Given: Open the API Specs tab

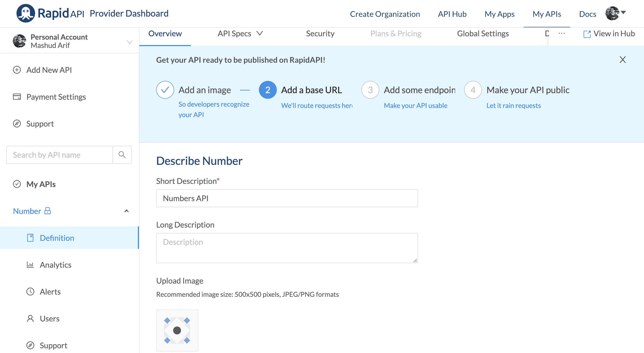Looking at the screenshot, I should pyautogui.click(x=234, y=34).
